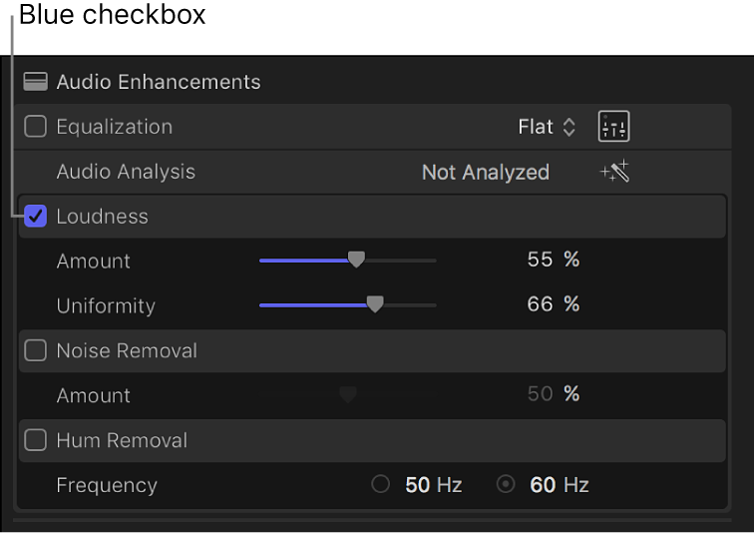Click the Uniformity 66 value field
Viewport: 756px width, 534px height.
point(540,305)
